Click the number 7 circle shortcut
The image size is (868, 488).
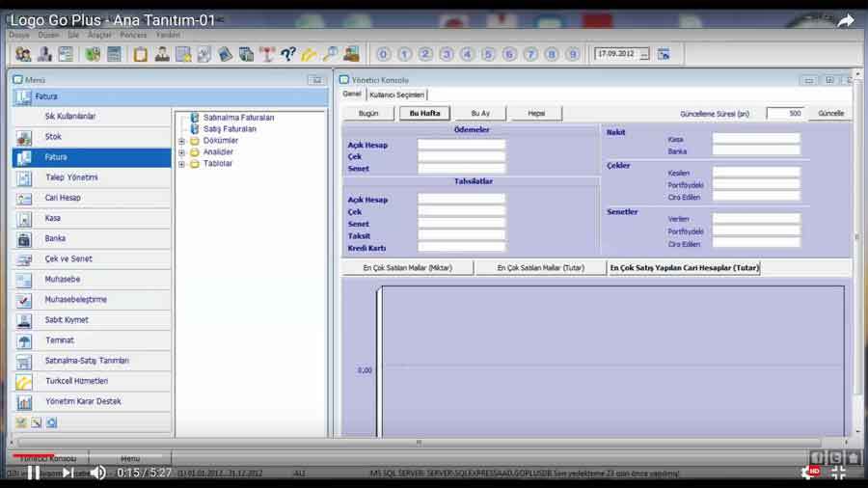tap(530, 54)
